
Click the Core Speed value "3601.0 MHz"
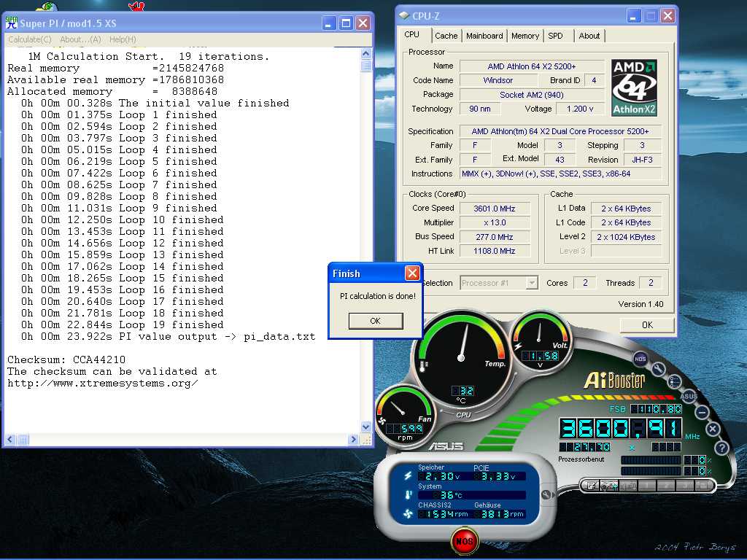(495, 209)
